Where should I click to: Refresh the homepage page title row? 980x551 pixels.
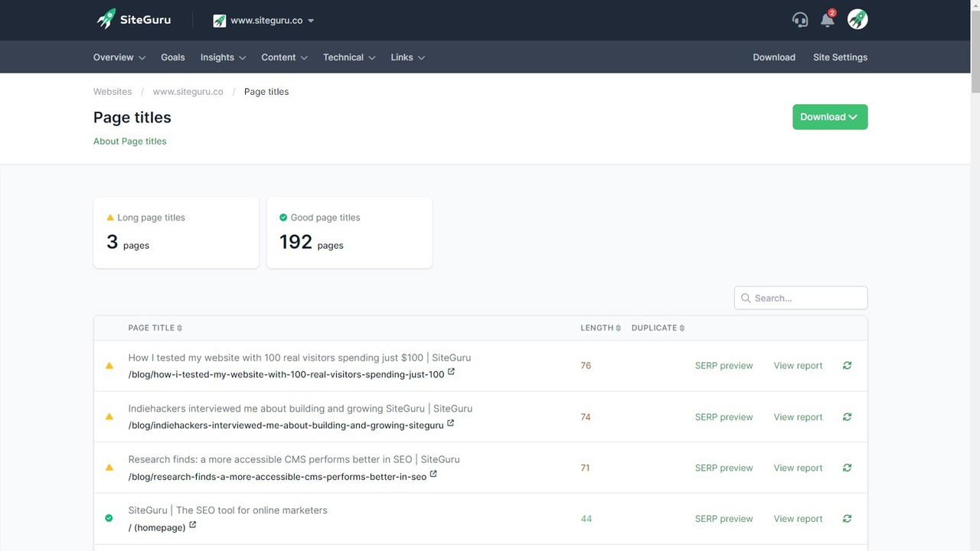(x=847, y=518)
